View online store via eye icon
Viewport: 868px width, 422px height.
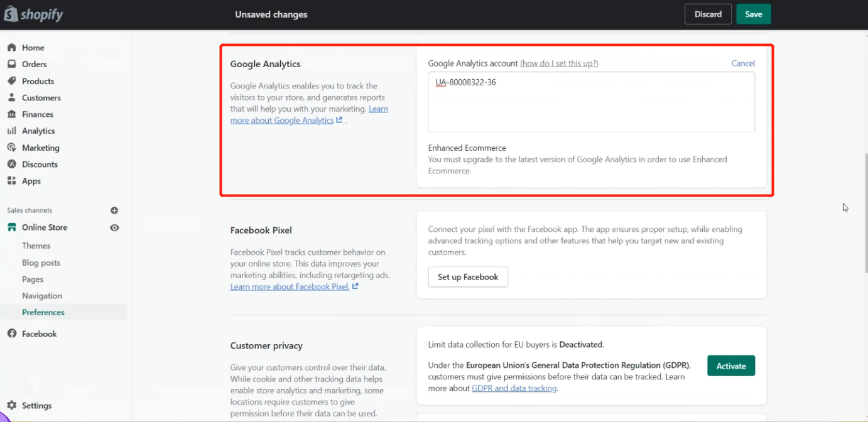[114, 227]
